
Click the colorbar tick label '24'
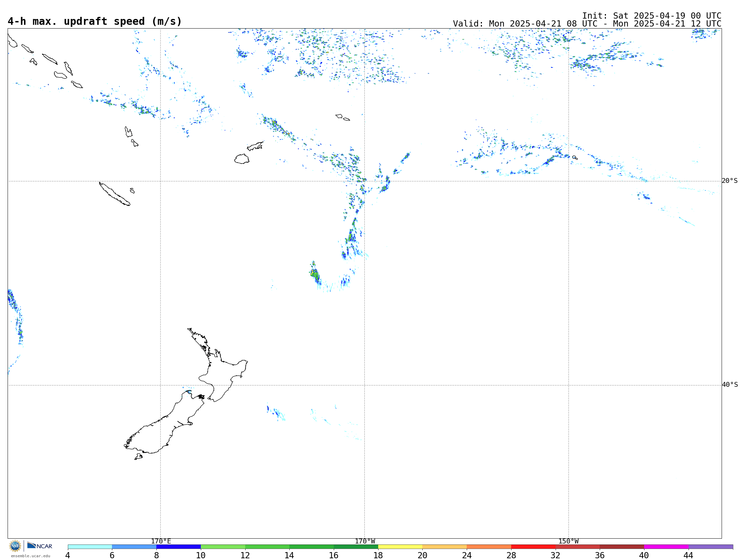click(467, 556)
